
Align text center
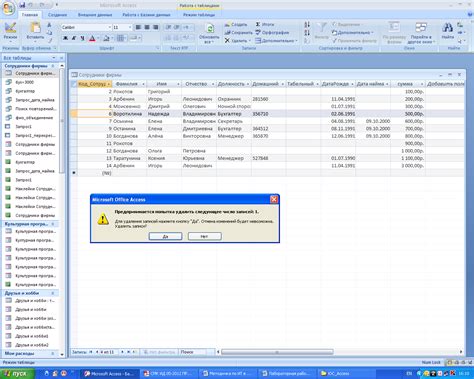point(147,27)
